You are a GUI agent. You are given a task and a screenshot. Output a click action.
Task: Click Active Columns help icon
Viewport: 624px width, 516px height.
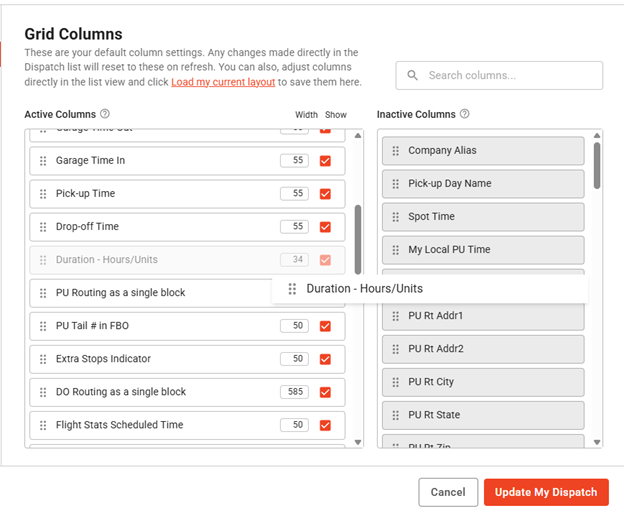click(105, 114)
